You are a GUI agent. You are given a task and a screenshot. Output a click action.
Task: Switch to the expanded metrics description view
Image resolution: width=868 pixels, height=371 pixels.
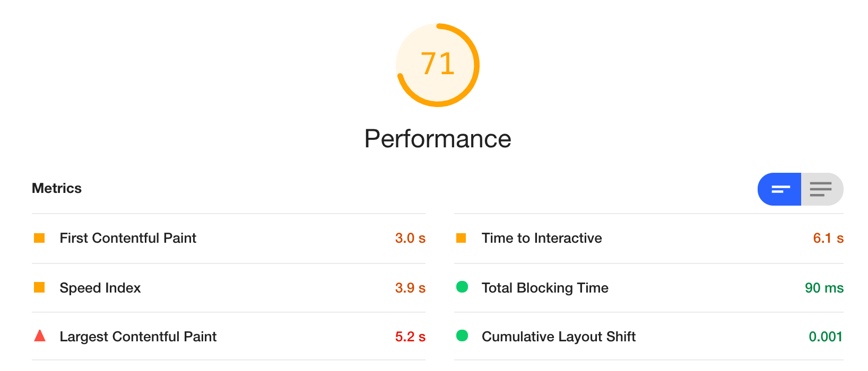click(821, 189)
